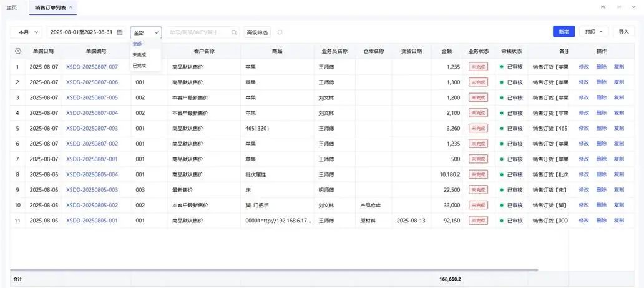This screenshot has width=644, height=288.
Task: Click the 单号/商品/客户/备注 search field
Action: [x=198, y=32]
